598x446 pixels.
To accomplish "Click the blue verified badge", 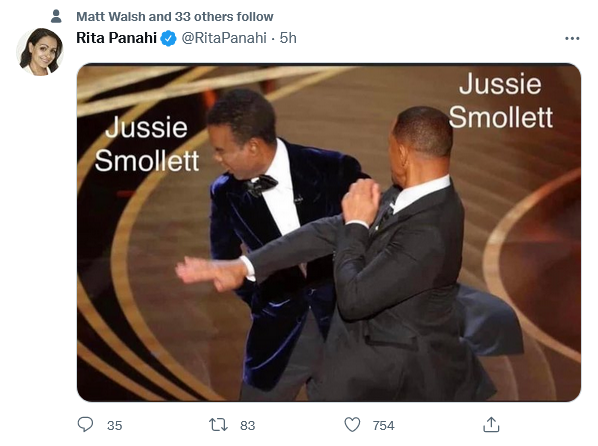I will click(x=168, y=38).
